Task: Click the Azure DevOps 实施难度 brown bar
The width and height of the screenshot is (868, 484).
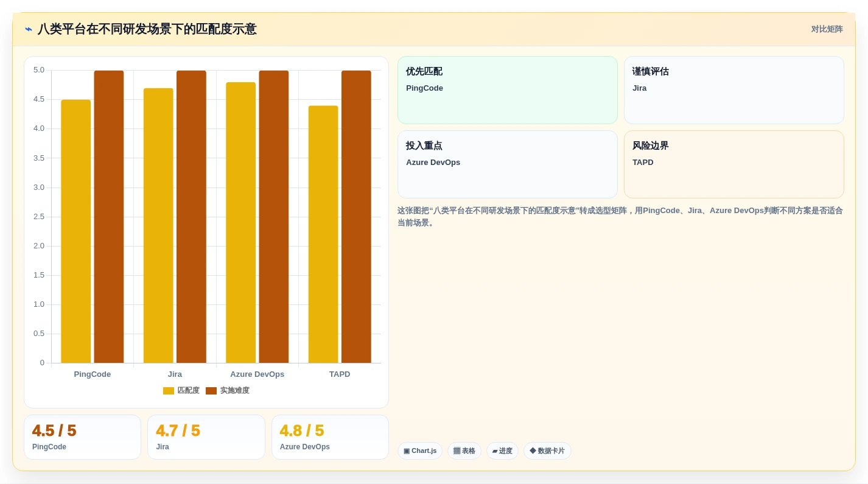Action: coord(274,217)
